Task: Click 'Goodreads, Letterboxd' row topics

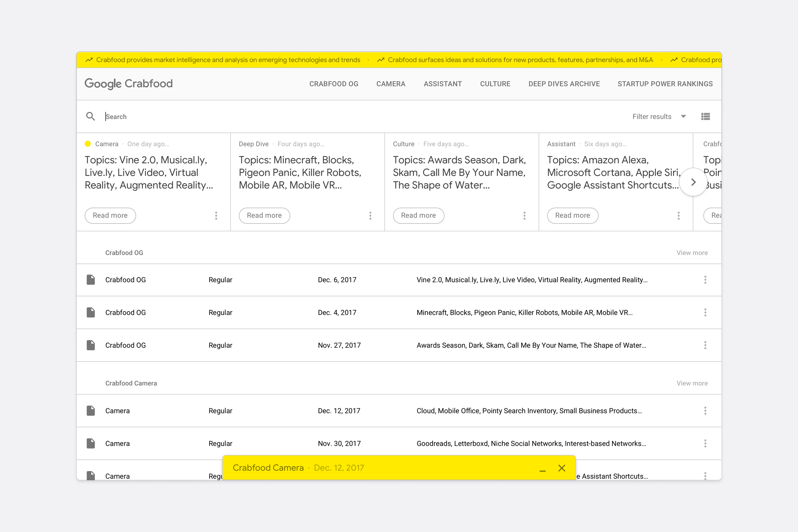Action: coord(531,444)
